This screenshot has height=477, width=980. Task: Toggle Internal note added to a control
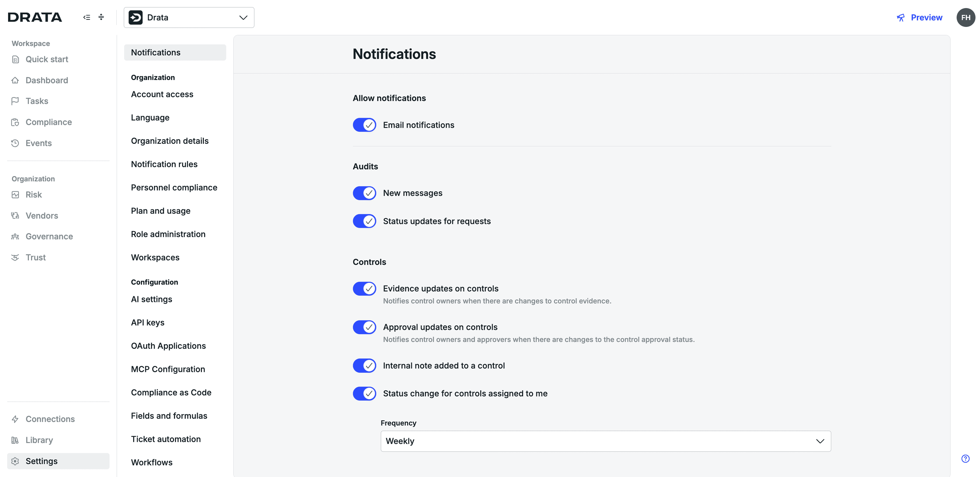364,366
